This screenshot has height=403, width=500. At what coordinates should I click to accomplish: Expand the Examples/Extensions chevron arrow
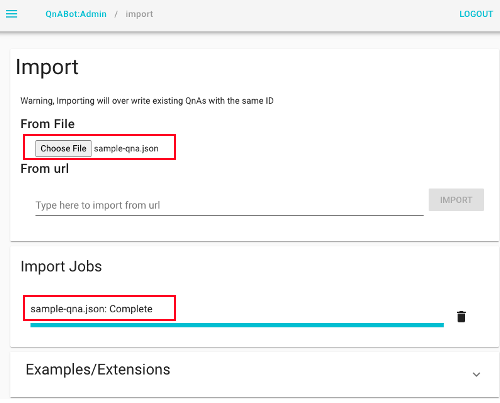pyautogui.click(x=476, y=374)
